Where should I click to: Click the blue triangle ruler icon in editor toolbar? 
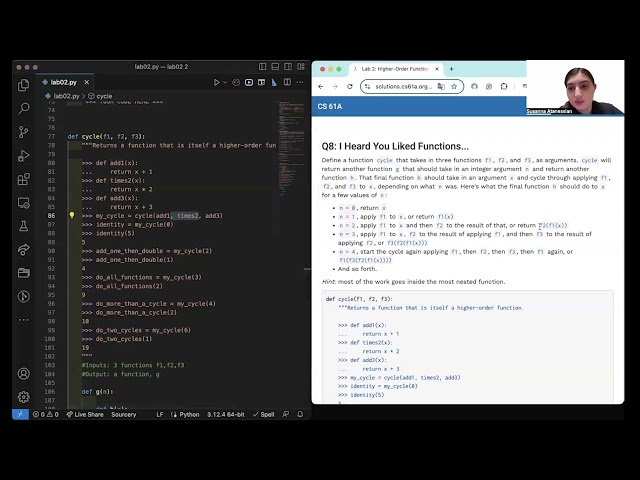(x=274, y=82)
